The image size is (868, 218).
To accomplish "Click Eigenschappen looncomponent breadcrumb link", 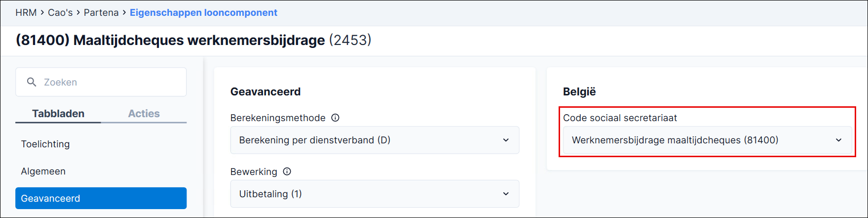I will (x=203, y=12).
